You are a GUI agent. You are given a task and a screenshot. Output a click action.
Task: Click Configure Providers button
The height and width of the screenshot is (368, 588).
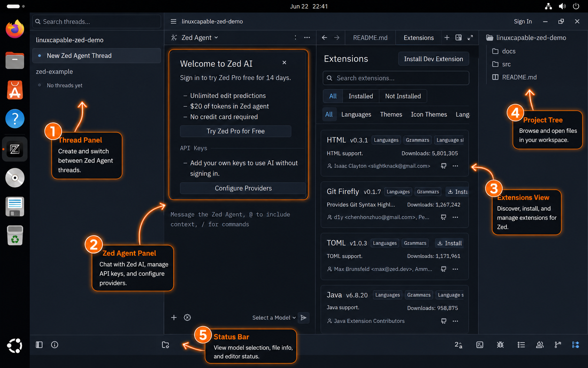click(243, 188)
